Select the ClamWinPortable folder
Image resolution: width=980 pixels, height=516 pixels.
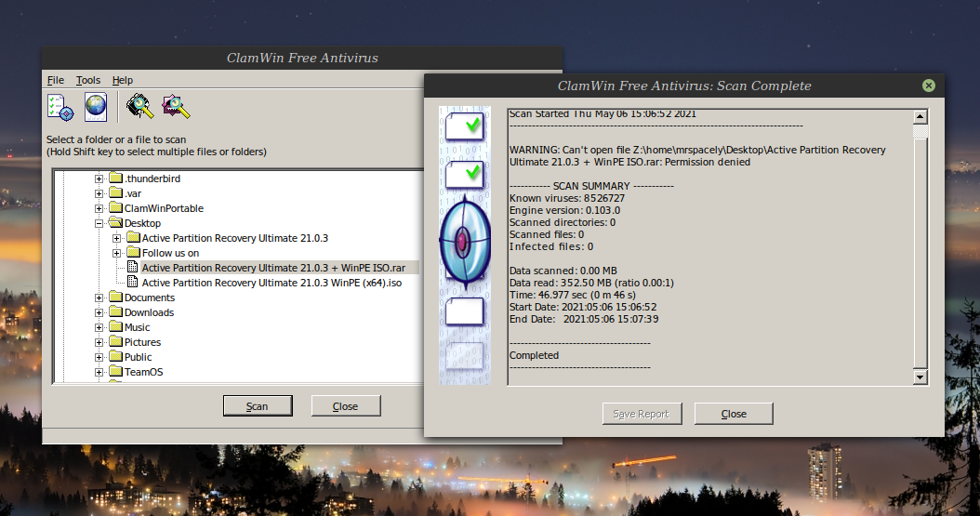[164, 208]
